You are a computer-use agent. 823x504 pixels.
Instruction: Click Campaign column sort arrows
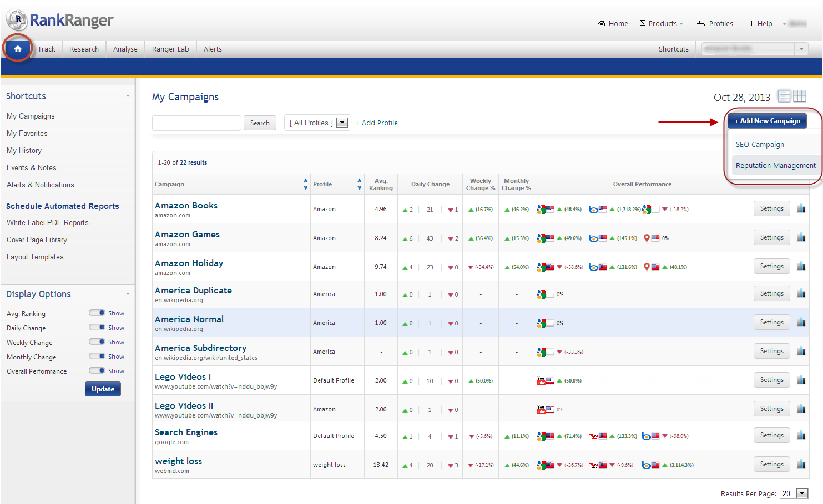coord(305,184)
